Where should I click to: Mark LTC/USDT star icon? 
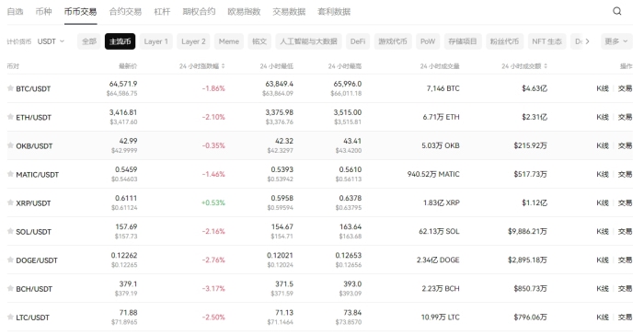coord(10,317)
